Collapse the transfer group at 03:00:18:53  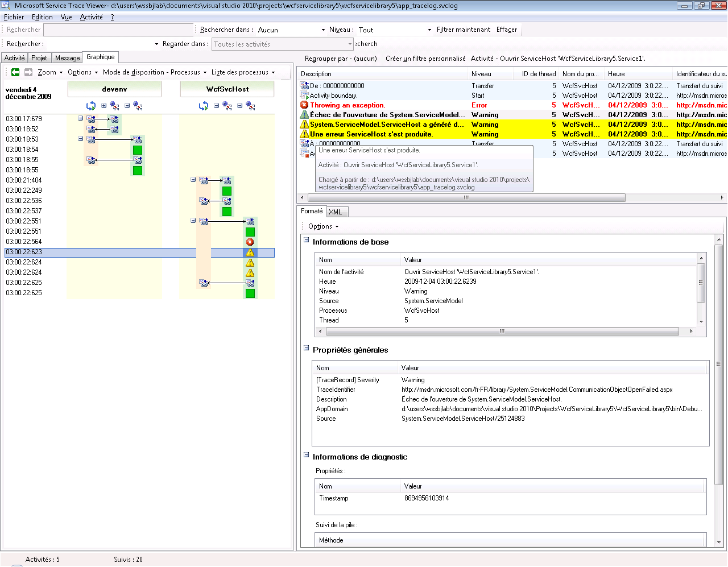click(81, 139)
